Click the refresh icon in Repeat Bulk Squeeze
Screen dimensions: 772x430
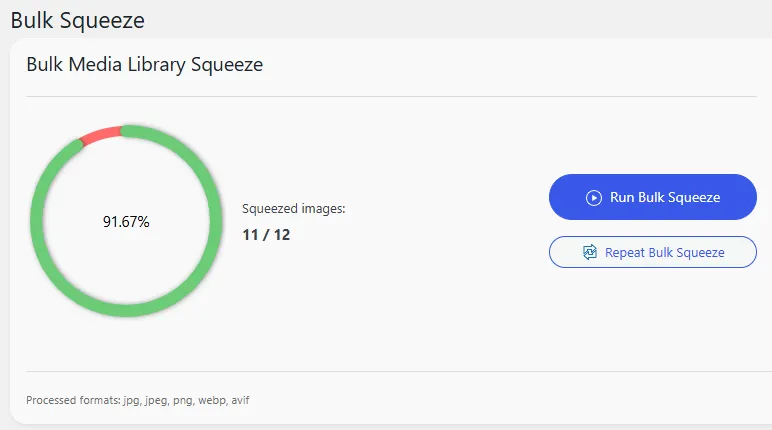point(590,252)
